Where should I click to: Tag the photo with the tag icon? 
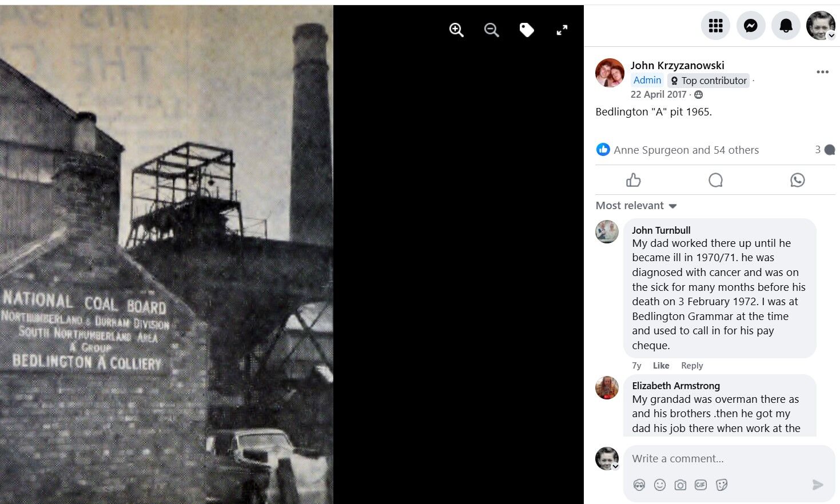tap(527, 30)
